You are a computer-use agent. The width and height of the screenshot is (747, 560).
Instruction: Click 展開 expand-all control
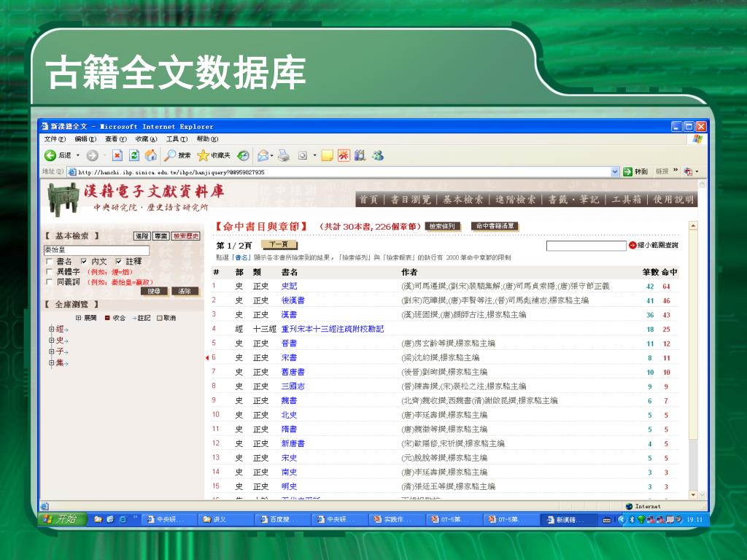[86, 318]
